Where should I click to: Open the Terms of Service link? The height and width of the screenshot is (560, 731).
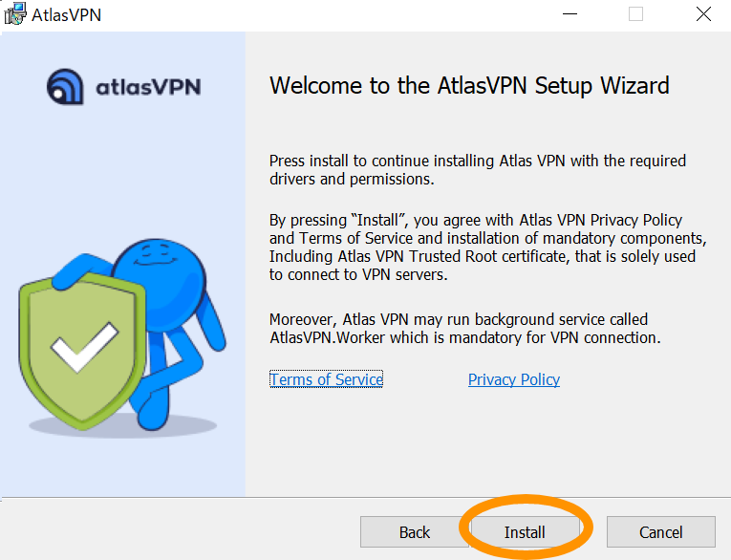[327, 379]
